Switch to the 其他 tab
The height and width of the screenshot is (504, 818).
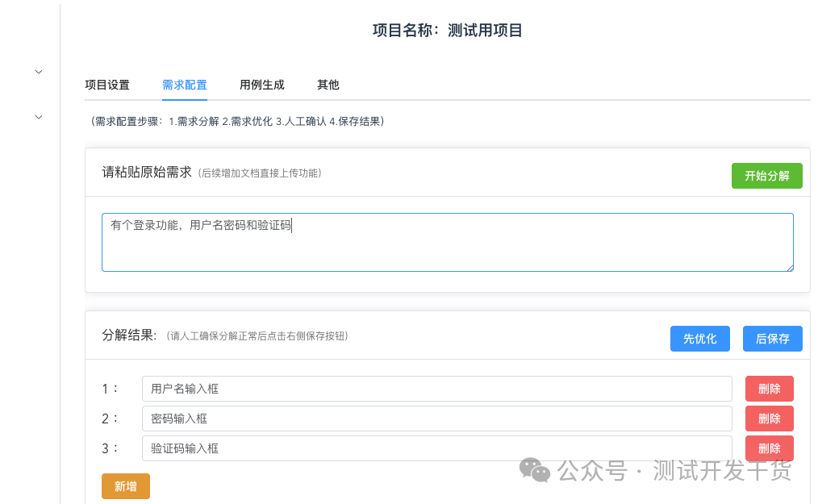pos(328,85)
